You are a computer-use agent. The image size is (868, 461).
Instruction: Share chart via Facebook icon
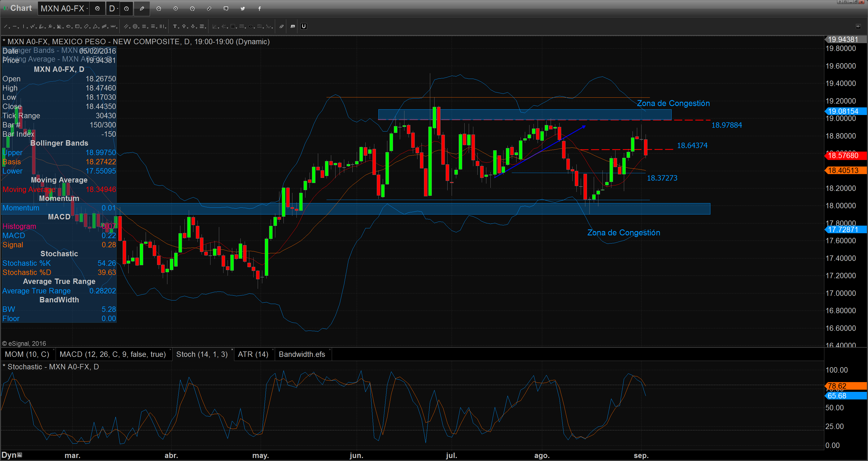(x=260, y=8)
